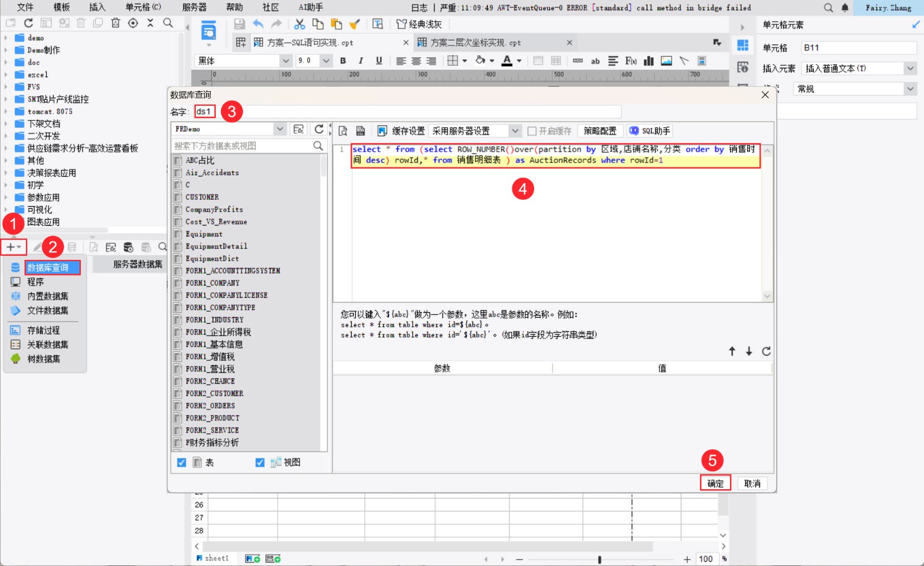Image resolution: width=924 pixels, height=566 pixels.
Task: Click the 策略配置 button
Action: 600,131
